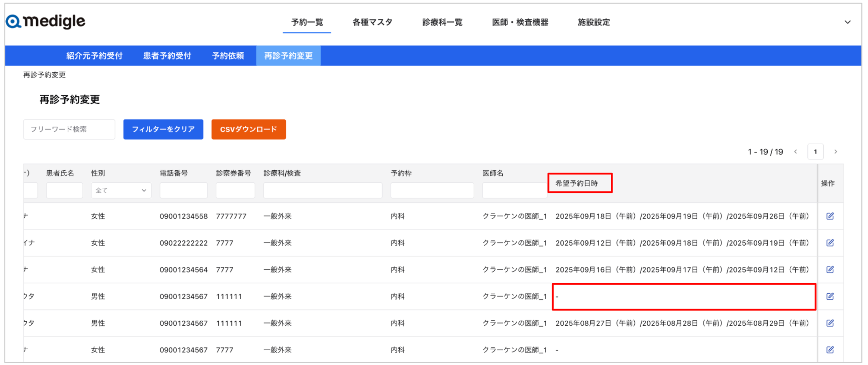Open the 診療科一覧 menu
868x365 pixels.
tap(442, 22)
